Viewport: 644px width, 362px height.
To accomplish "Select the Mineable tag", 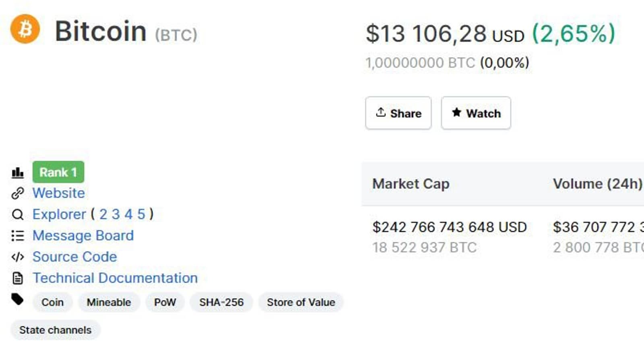I will pos(109,302).
